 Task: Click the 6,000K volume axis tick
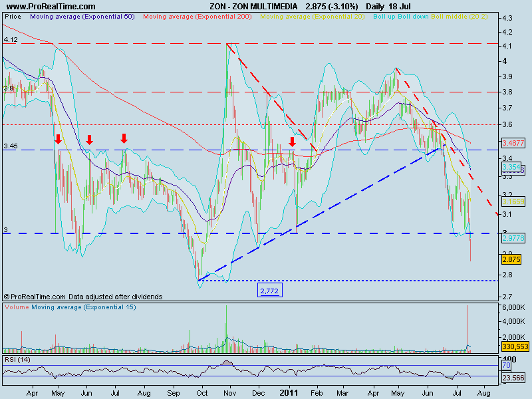pos(513,307)
